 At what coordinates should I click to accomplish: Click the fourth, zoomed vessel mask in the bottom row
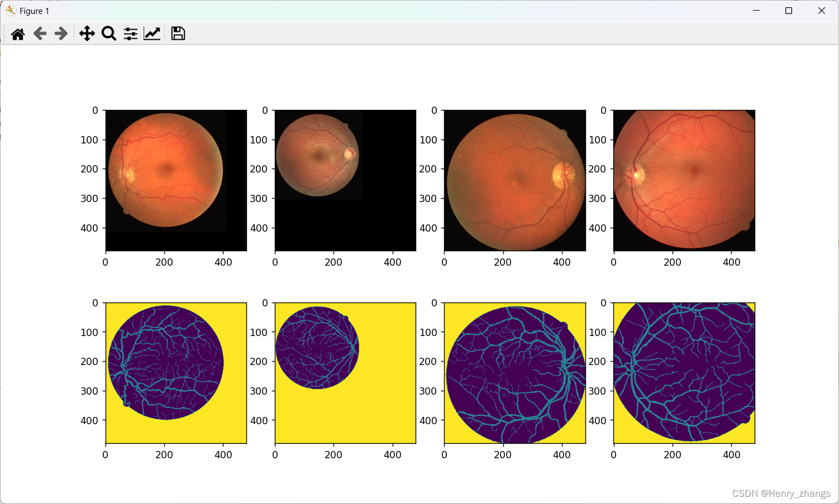point(684,373)
